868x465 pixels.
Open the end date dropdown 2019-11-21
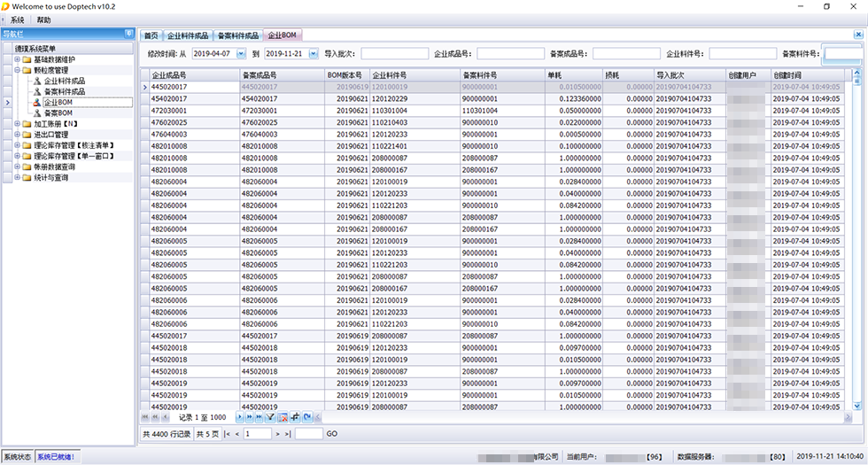coord(313,54)
